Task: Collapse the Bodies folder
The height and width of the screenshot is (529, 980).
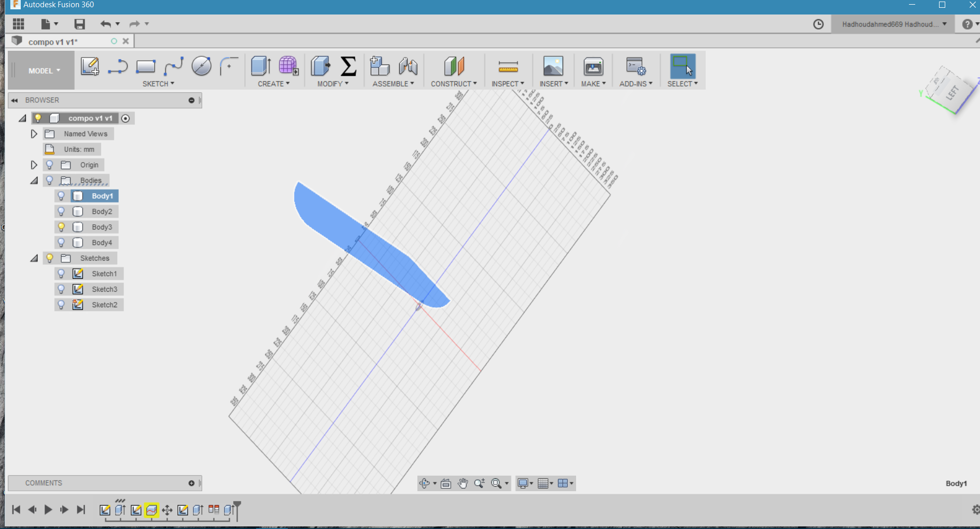Action: (34, 180)
